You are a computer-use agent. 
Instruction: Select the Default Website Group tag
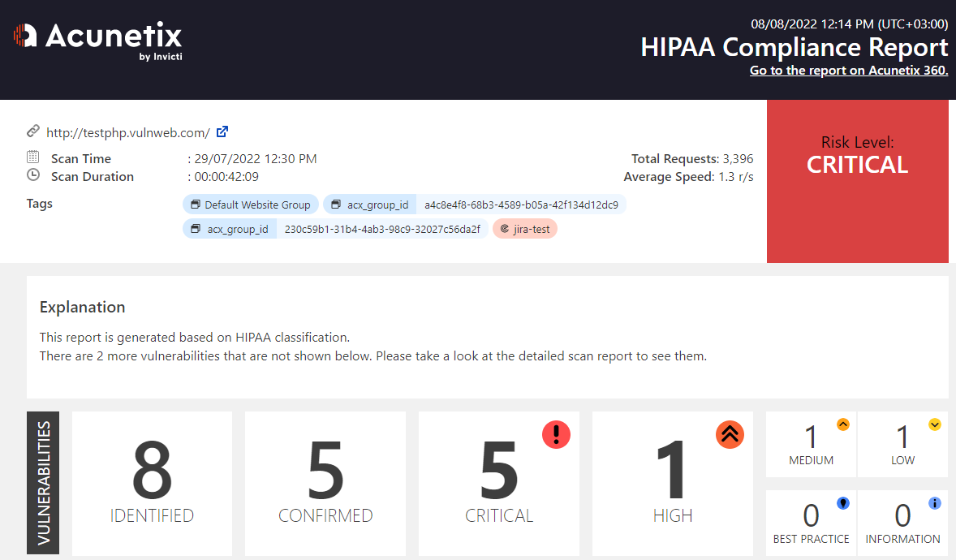pyautogui.click(x=251, y=205)
